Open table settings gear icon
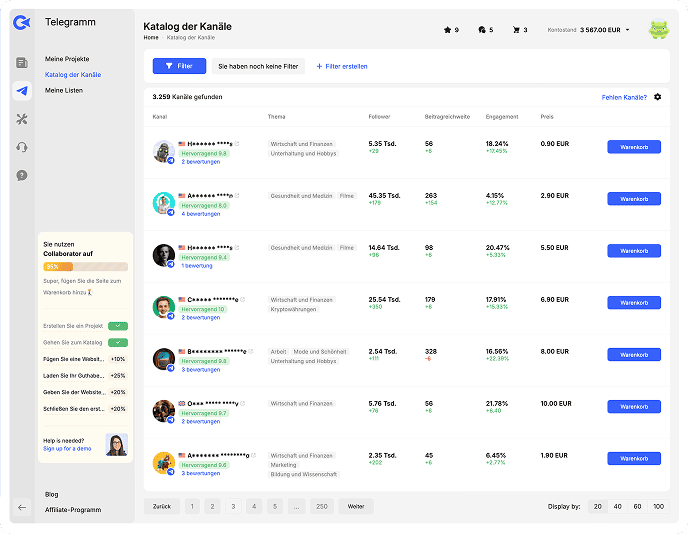Image resolution: width=688 pixels, height=534 pixels. tap(657, 97)
